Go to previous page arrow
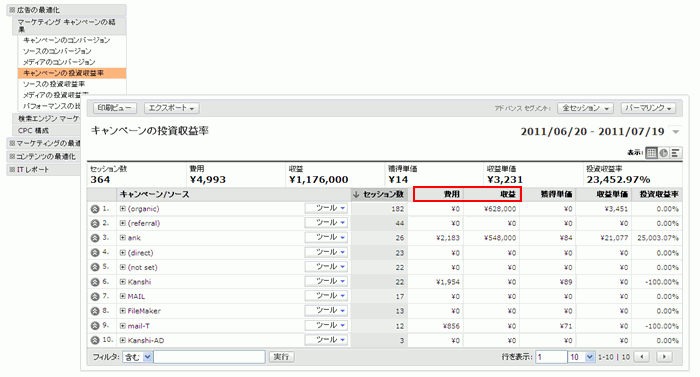700x377 pixels. (x=642, y=357)
